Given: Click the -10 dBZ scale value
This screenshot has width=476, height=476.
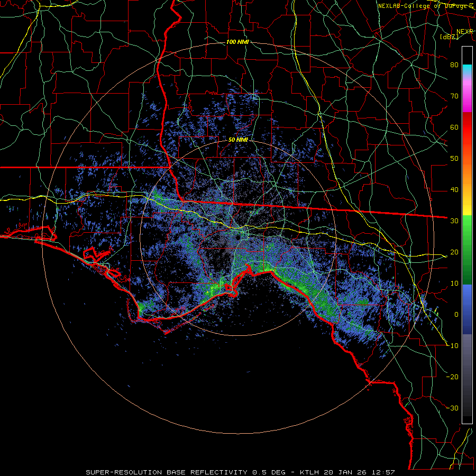Looking at the screenshot, I should pos(452,346).
